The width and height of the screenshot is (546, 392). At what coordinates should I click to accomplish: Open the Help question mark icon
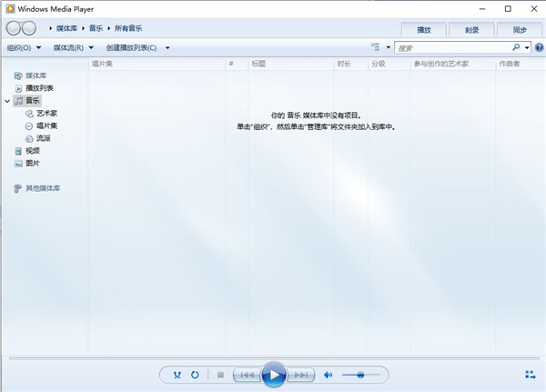point(539,47)
